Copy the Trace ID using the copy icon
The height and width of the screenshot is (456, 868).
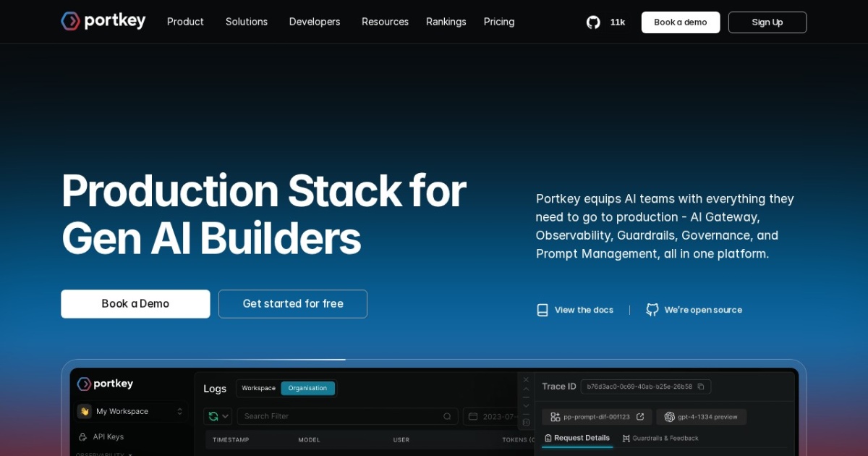[700, 387]
